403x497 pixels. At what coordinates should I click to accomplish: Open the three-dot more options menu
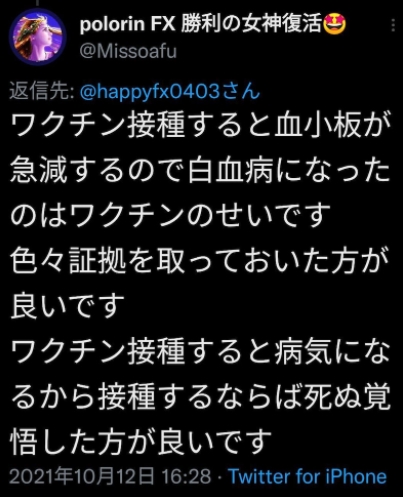click(x=393, y=25)
